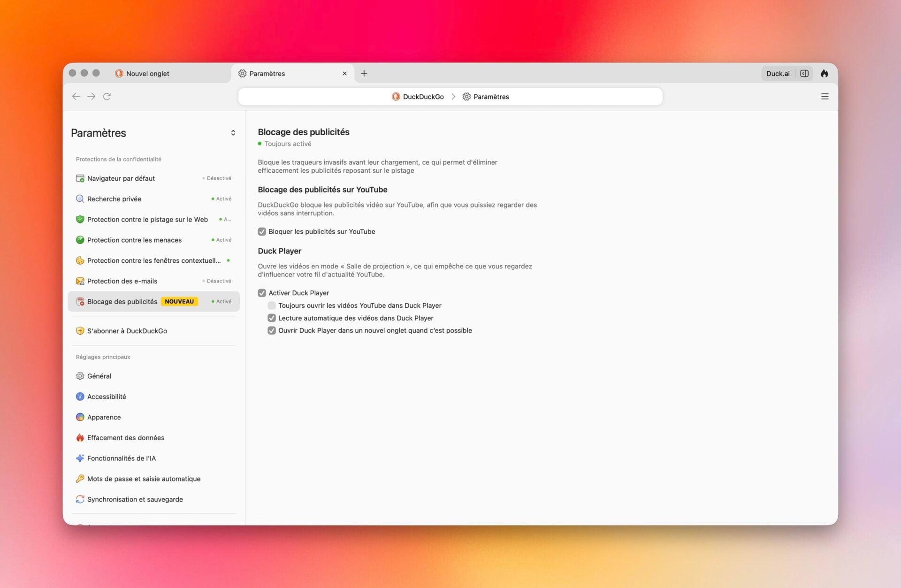Toggle Activer Duck Player checkbox
The height and width of the screenshot is (588, 901).
[x=262, y=293]
